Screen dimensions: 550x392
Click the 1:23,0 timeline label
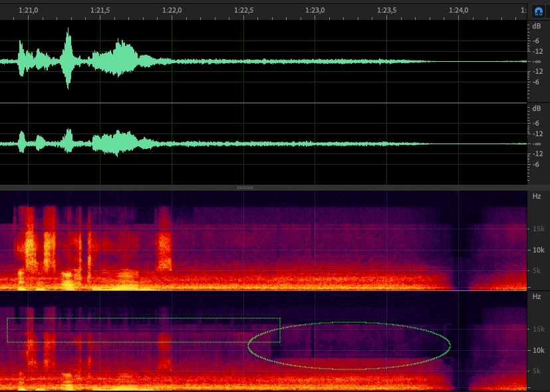[315, 10]
